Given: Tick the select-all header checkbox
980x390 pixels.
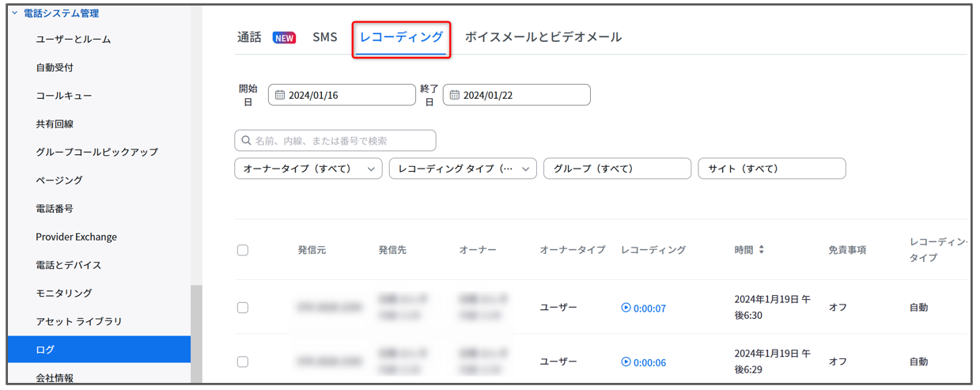Looking at the screenshot, I should pos(243,250).
